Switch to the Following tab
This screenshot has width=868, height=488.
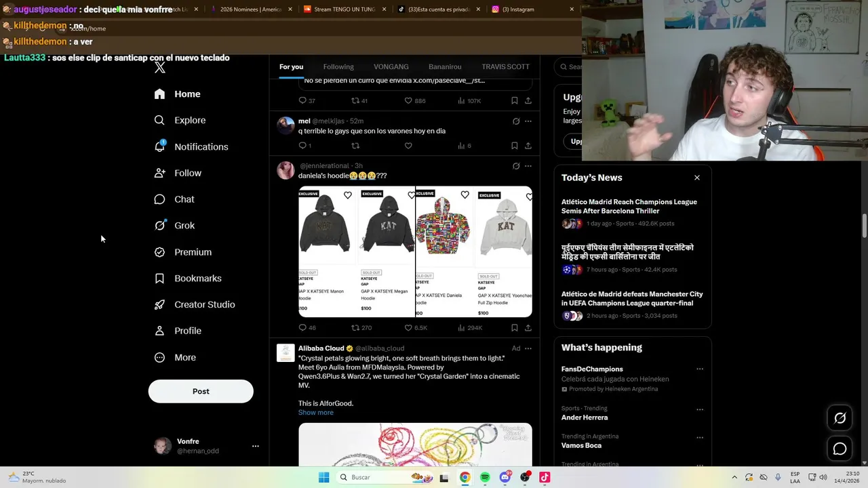pos(338,66)
